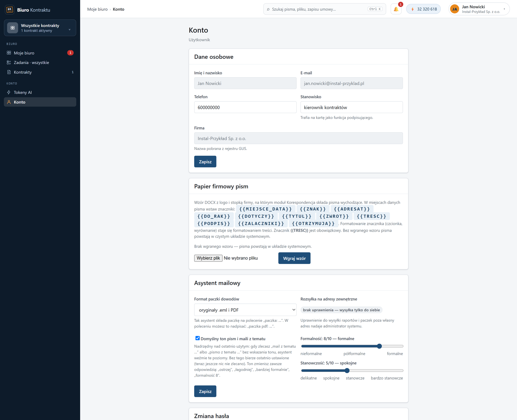517x420 pixels.
Task: Click the Wybierz plik file button
Action: [208, 258]
